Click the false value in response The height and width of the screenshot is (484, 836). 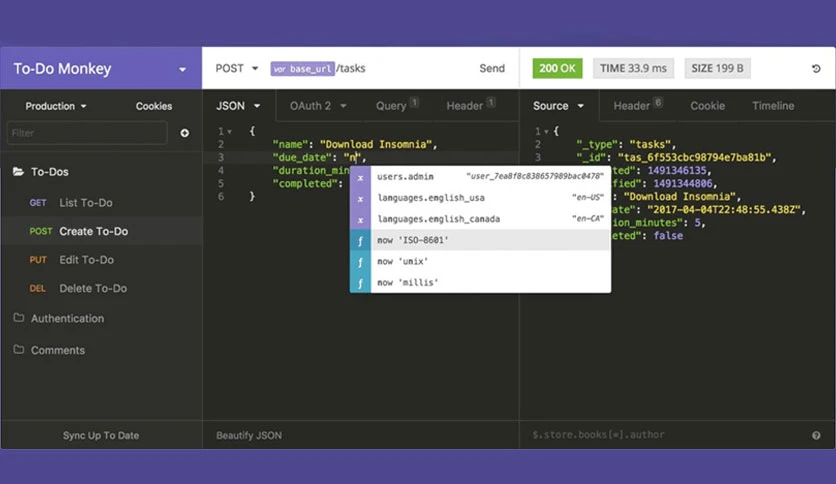click(668, 236)
